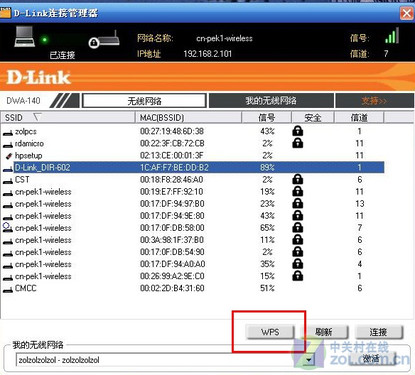The height and width of the screenshot is (375, 415).
Task: Click the WPS button
Action: [270, 332]
